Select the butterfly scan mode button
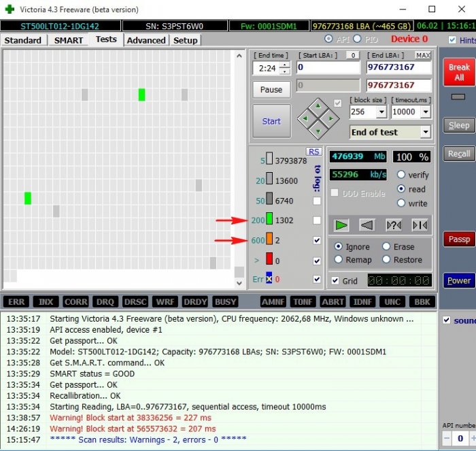Screen dimensions: 476x451 (420, 225)
